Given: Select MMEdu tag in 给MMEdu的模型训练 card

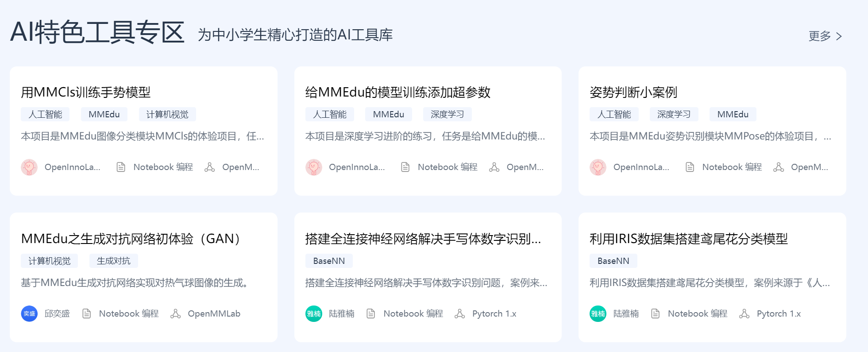Looking at the screenshot, I should click(389, 114).
